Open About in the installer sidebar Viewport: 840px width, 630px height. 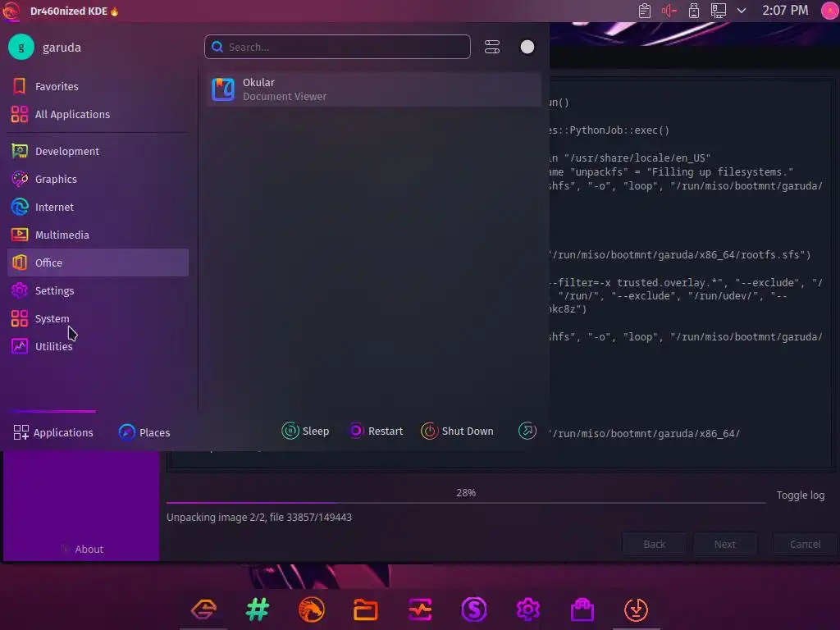coord(81,549)
